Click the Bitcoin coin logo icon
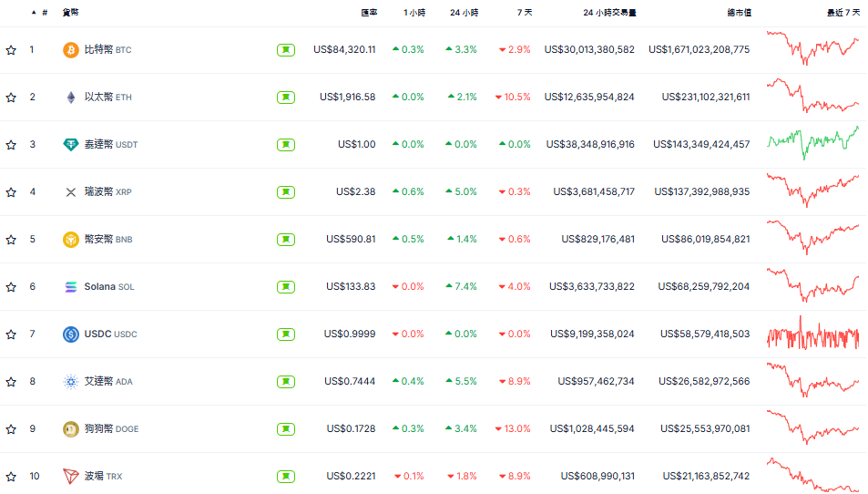The width and height of the screenshot is (868, 494). click(70, 50)
